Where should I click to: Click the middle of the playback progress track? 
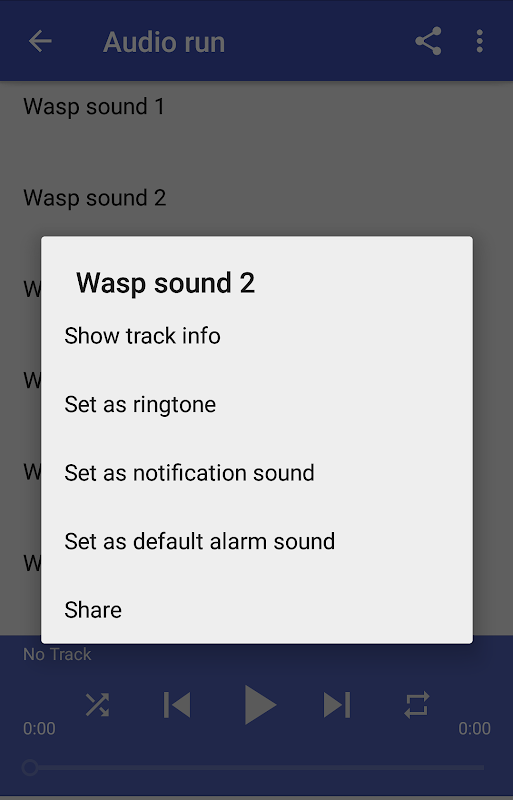point(257,767)
